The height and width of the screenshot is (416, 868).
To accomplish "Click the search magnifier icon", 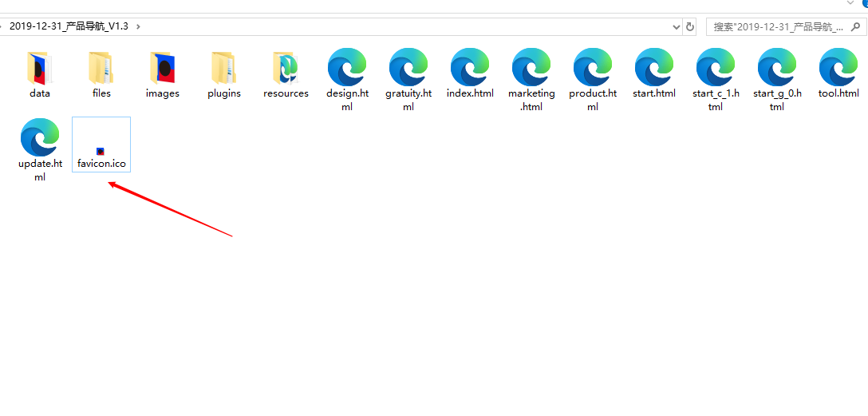I will 856,26.
